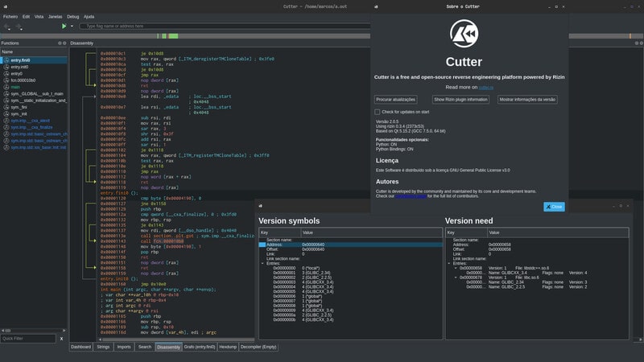The image size is (644, 362).
Task: Enable Check for updates on start checkbox
Action: (x=377, y=112)
